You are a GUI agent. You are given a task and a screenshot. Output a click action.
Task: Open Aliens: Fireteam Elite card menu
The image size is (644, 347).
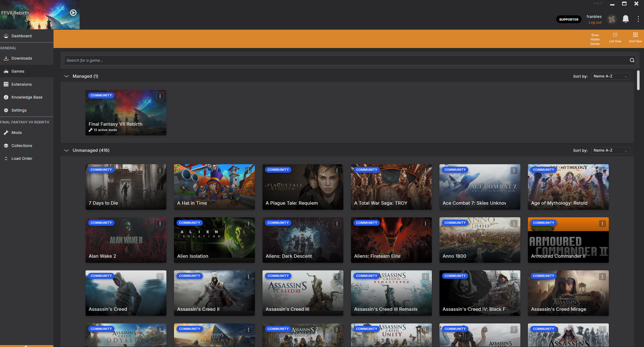[426, 224]
